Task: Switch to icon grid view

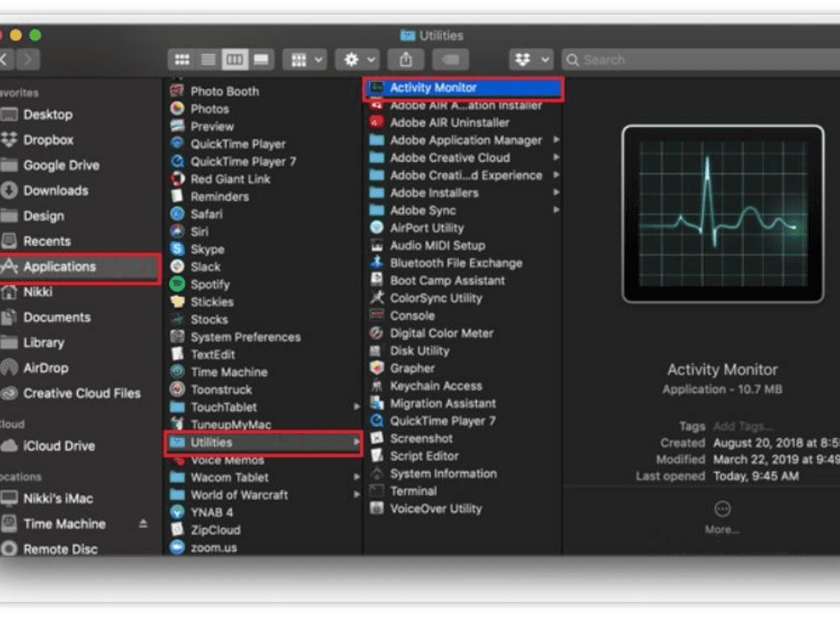Action: tap(181, 58)
